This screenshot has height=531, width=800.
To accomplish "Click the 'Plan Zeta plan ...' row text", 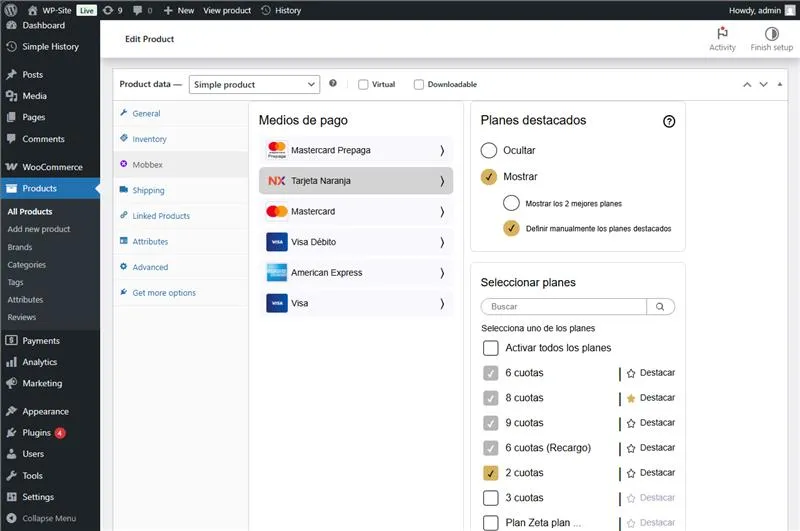I will [x=543, y=523].
